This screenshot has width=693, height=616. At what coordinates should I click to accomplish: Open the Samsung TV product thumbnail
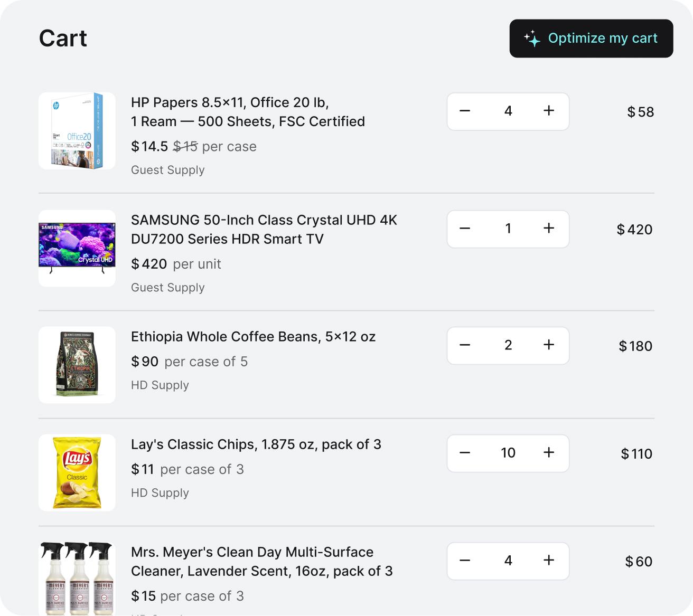pyautogui.click(x=77, y=248)
